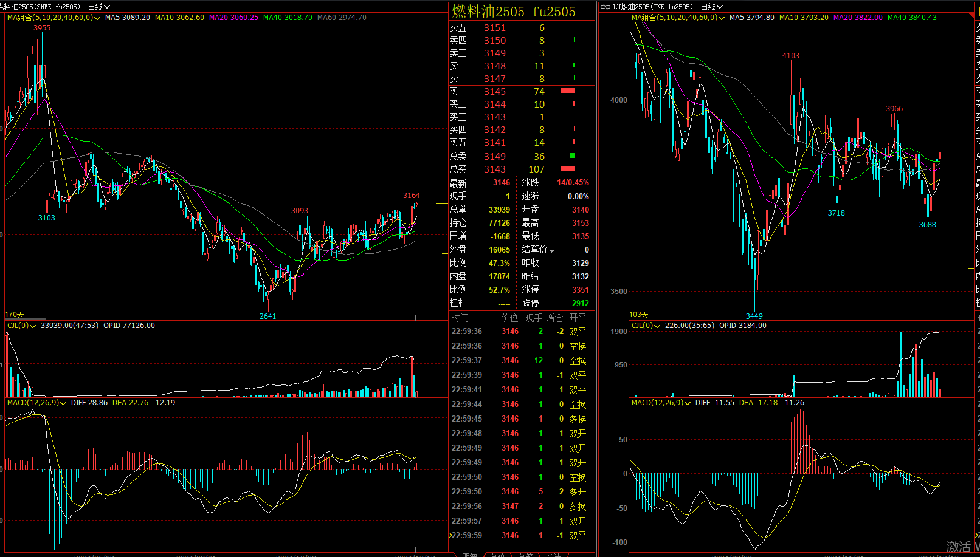The width and height of the screenshot is (980, 557).
Task: Click the chain link icon beside LU燃油2505
Action: (x=605, y=7)
